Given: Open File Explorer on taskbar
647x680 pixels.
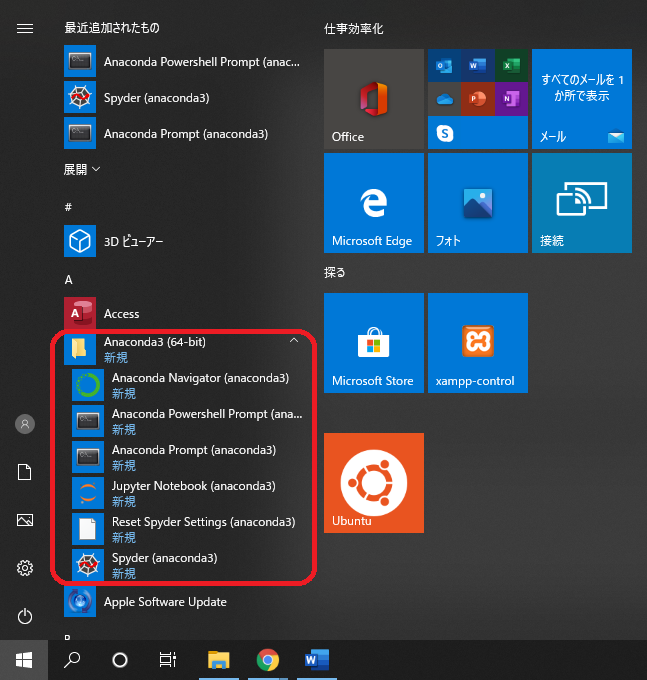Looking at the screenshot, I should click(219, 660).
